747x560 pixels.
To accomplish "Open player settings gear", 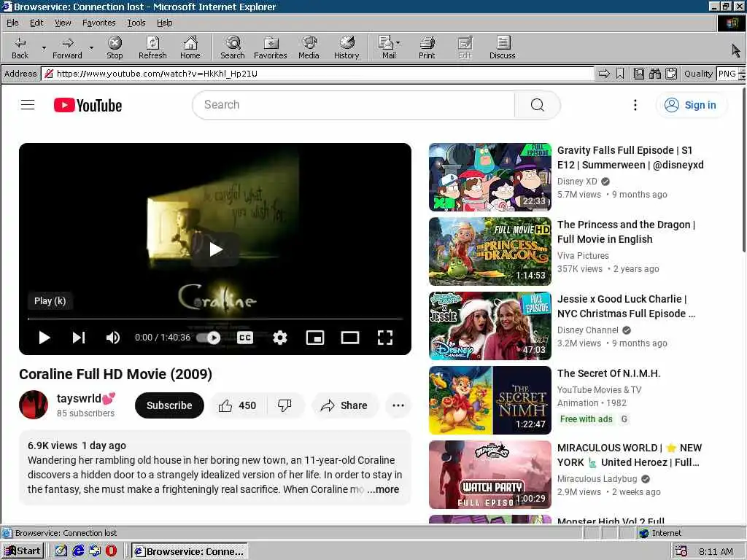I will [279, 338].
